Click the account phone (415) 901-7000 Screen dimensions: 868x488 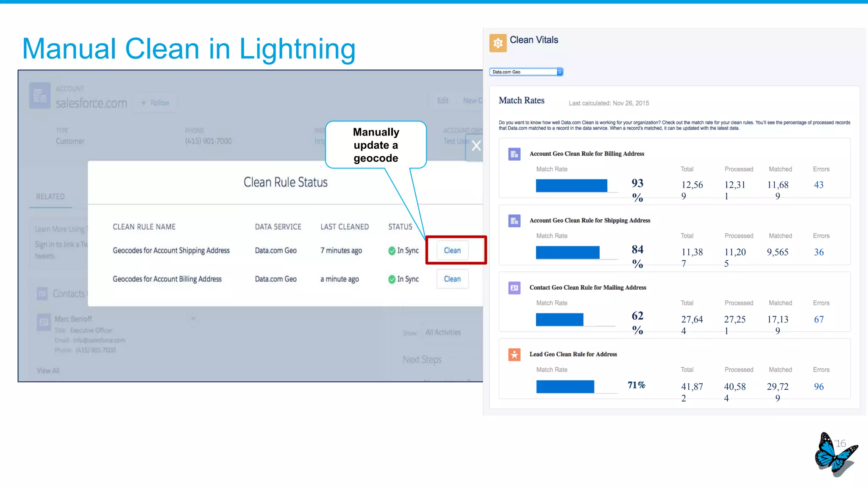(208, 141)
